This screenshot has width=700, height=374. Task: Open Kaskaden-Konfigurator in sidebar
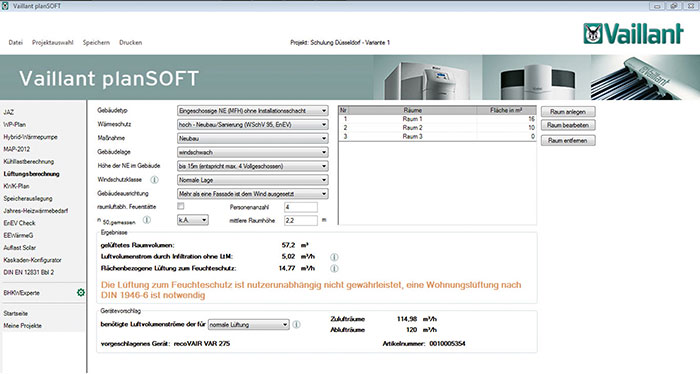point(33,260)
